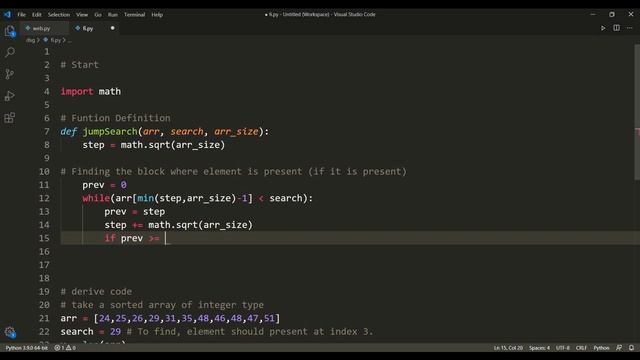Click the '# Funtion Definition' comment
This screenshot has width=640, height=360.
116,118
